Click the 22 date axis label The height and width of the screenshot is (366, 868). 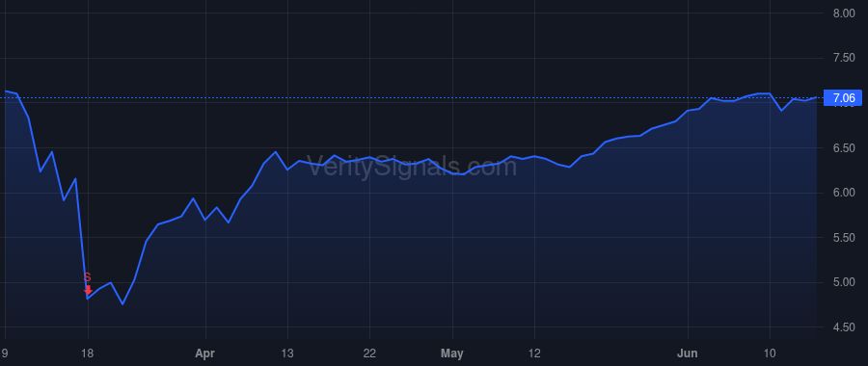(369, 353)
